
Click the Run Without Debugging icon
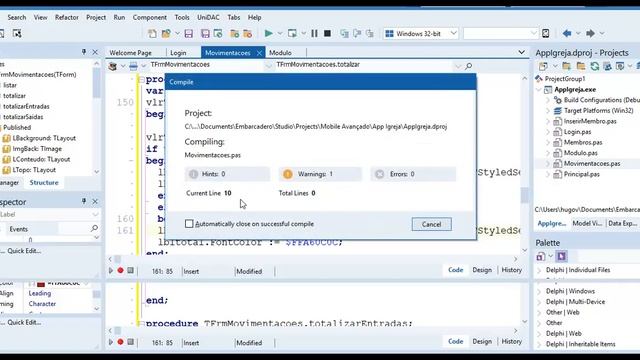(292, 33)
